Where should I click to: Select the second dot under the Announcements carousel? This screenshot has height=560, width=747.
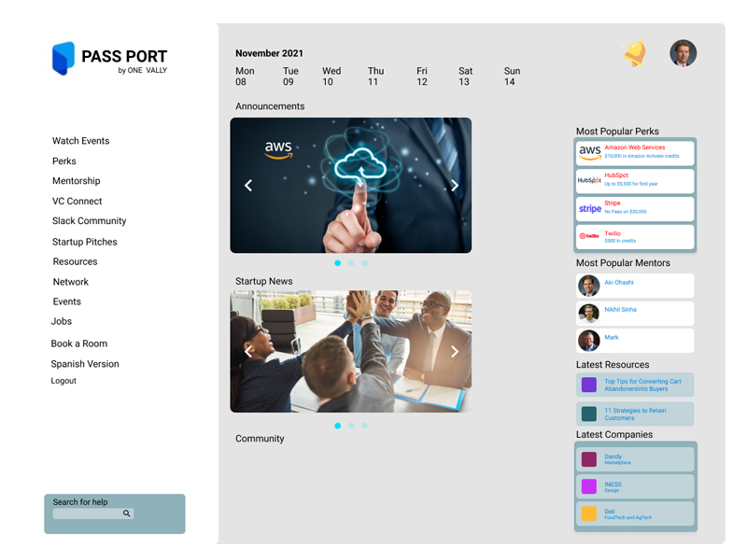point(351,263)
